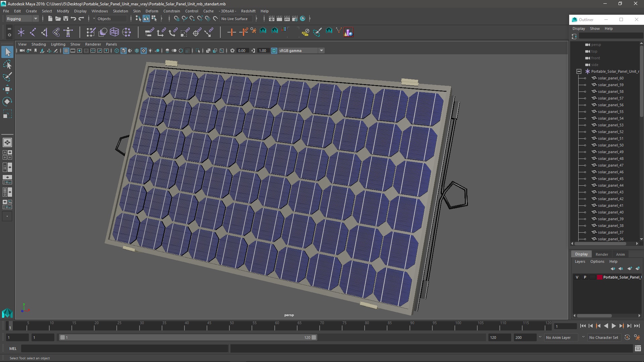The width and height of the screenshot is (644, 362).
Task: Click the Undo arrow icon
Action: 73,19
